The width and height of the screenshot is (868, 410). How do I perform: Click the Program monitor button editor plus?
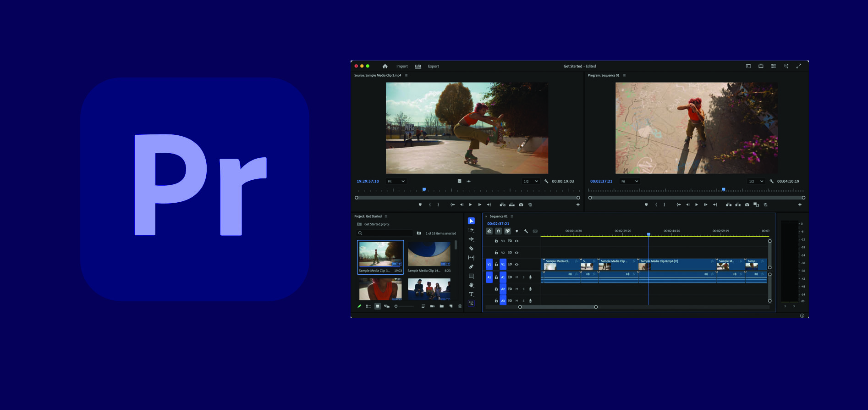800,205
